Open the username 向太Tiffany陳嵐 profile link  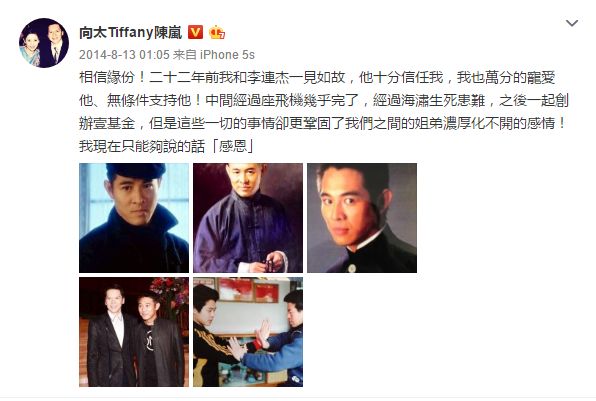[131, 32]
